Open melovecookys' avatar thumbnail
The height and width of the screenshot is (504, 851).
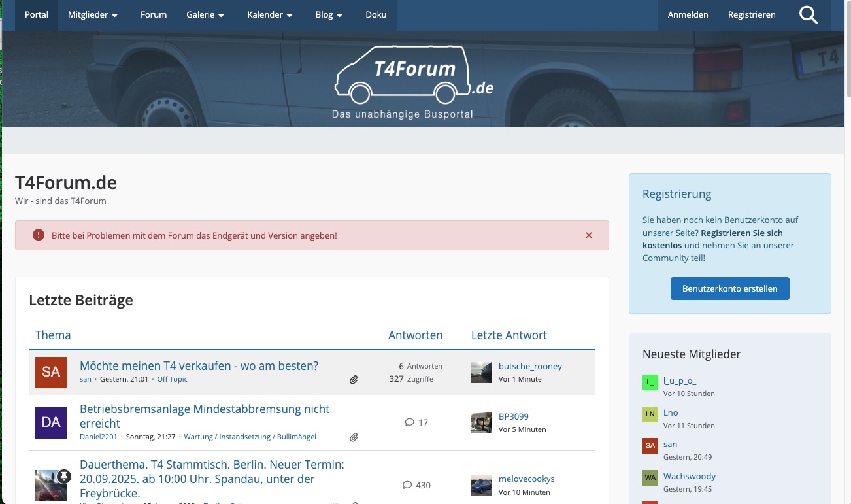(482, 486)
